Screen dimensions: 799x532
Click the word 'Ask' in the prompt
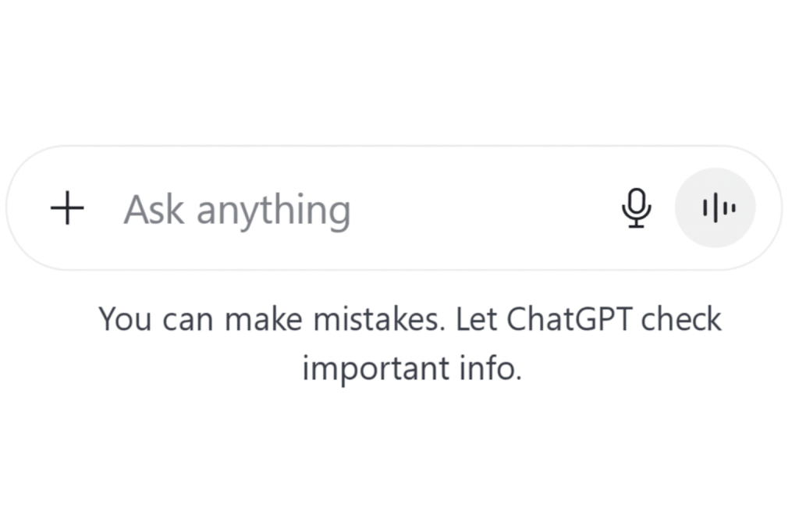point(154,208)
